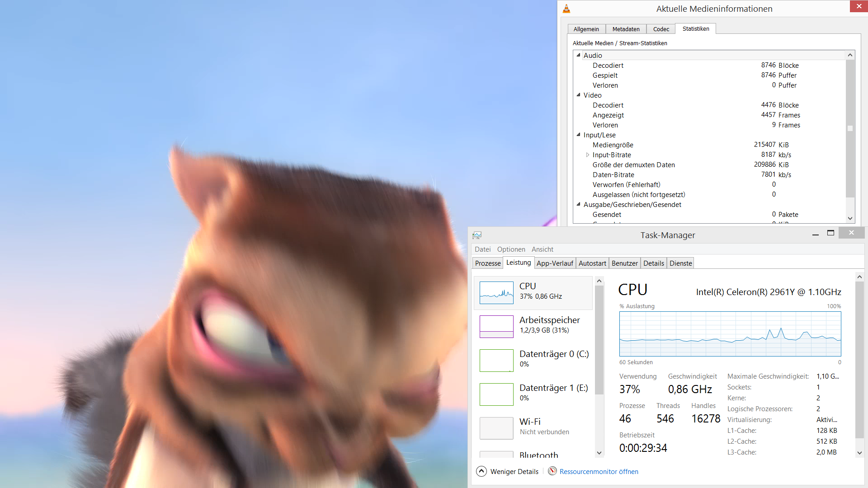Open the Optionen menu

[511, 249]
